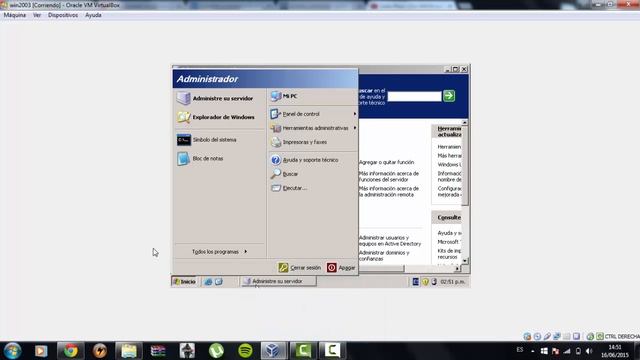Image resolution: width=640 pixels, height=360 pixels.
Task: Open Google Chrome from taskbar
Action: click(71, 351)
